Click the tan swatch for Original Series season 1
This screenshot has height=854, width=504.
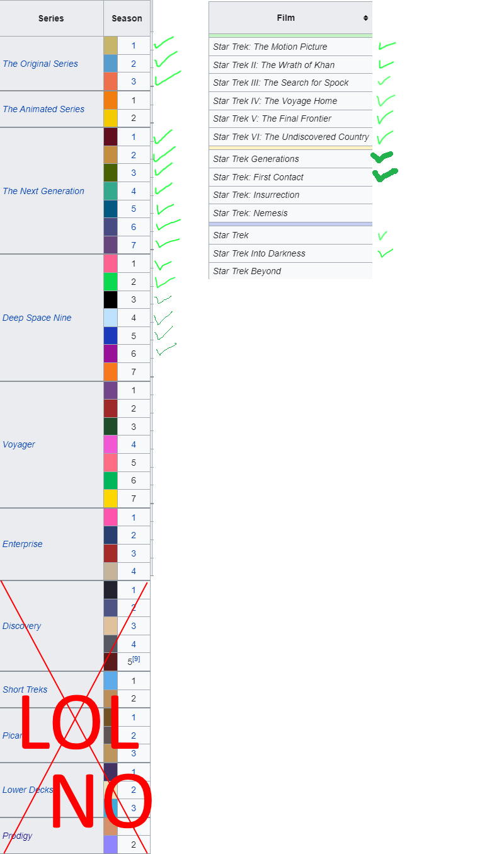click(110, 45)
